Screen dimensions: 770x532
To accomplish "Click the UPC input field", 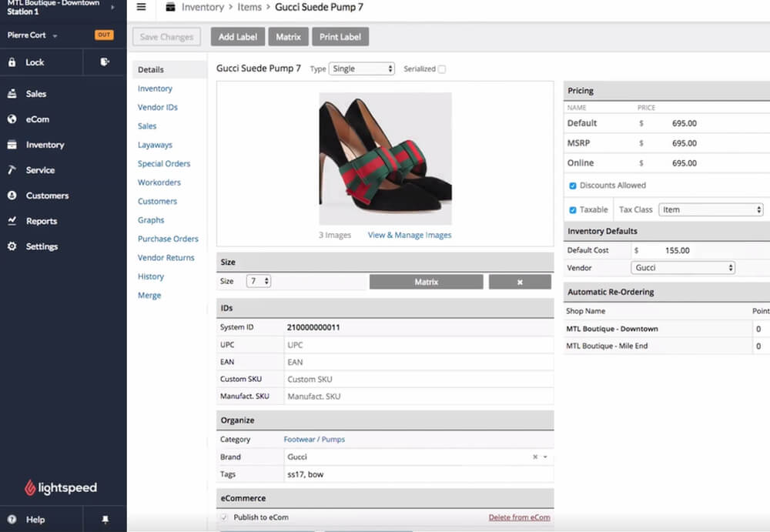I will click(x=419, y=345).
